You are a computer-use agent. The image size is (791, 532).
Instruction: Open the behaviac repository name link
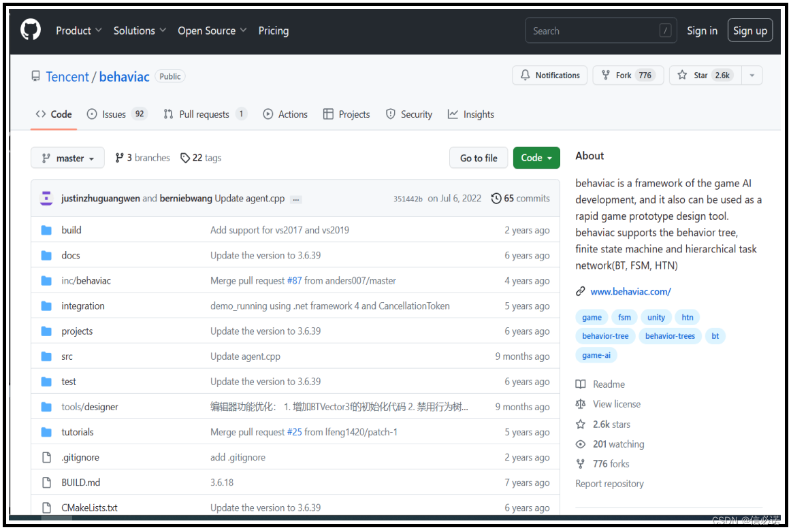point(124,77)
